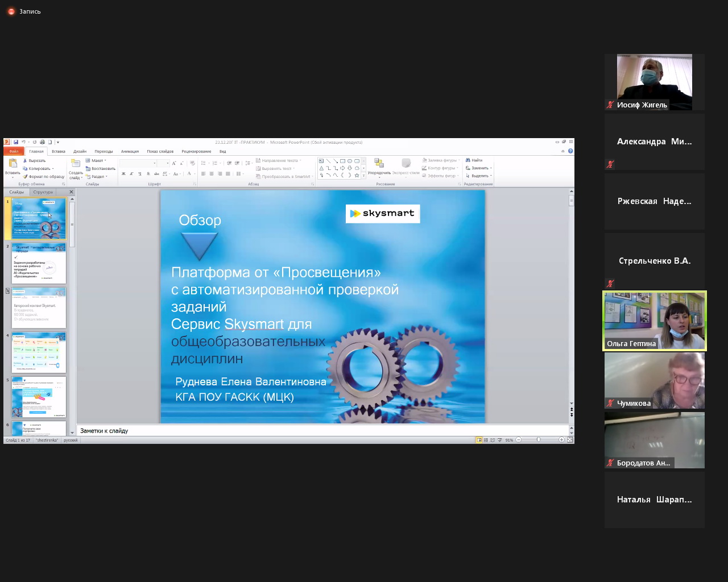Switch to Reading view in status bar

coord(493,440)
